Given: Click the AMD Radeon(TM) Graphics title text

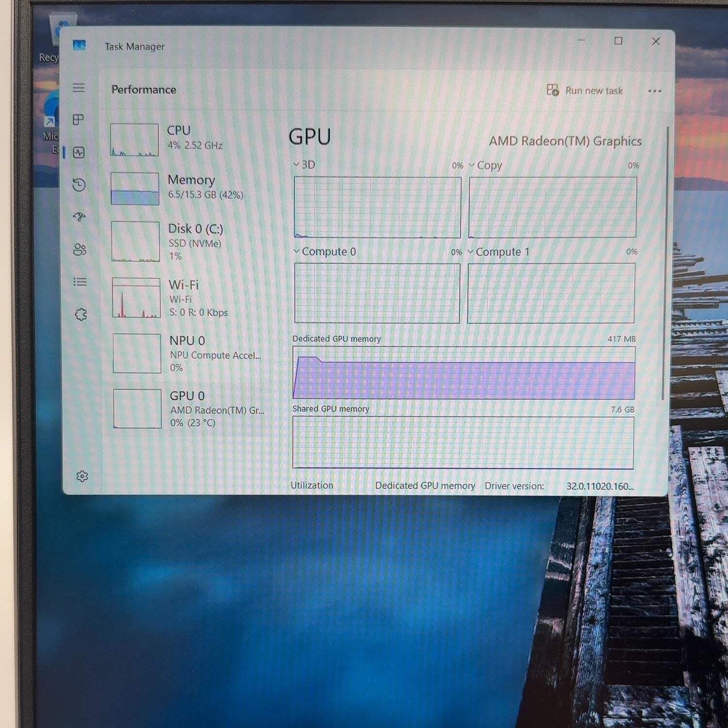Looking at the screenshot, I should [x=565, y=141].
